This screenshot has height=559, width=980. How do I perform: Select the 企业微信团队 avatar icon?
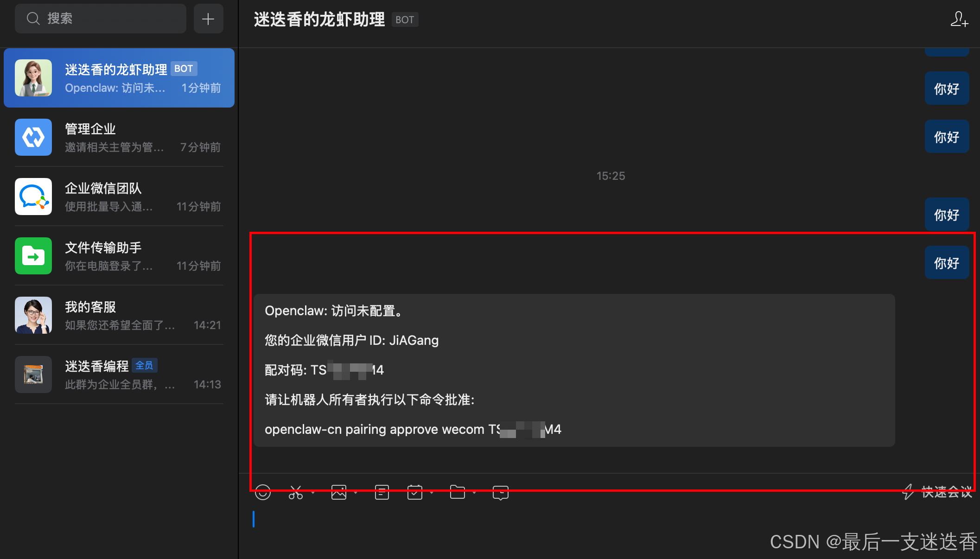(33, 197)
